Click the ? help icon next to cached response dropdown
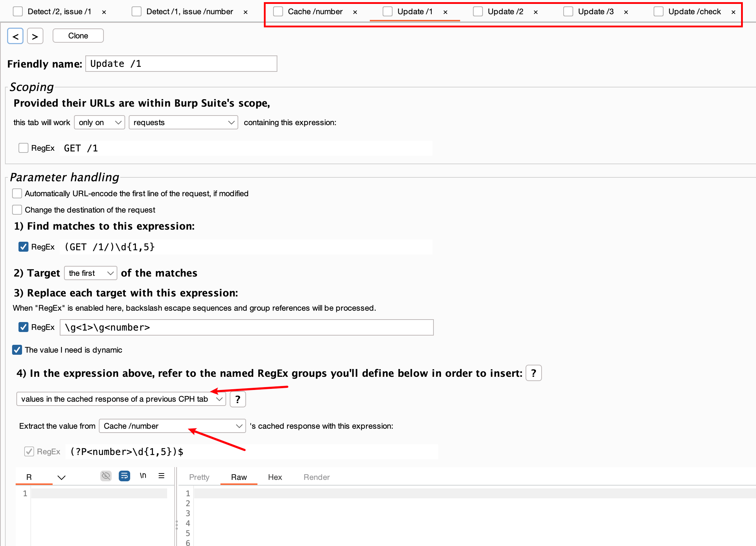 [x=238, y=399]
